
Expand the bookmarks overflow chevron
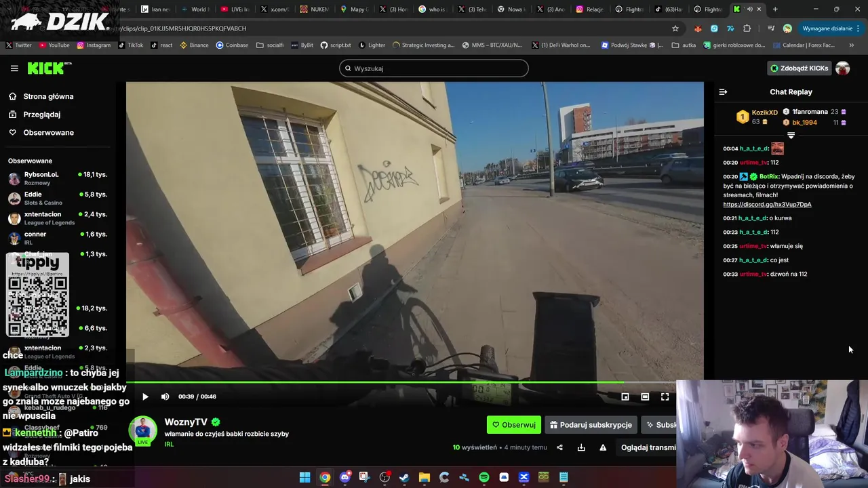coord(852,45)
